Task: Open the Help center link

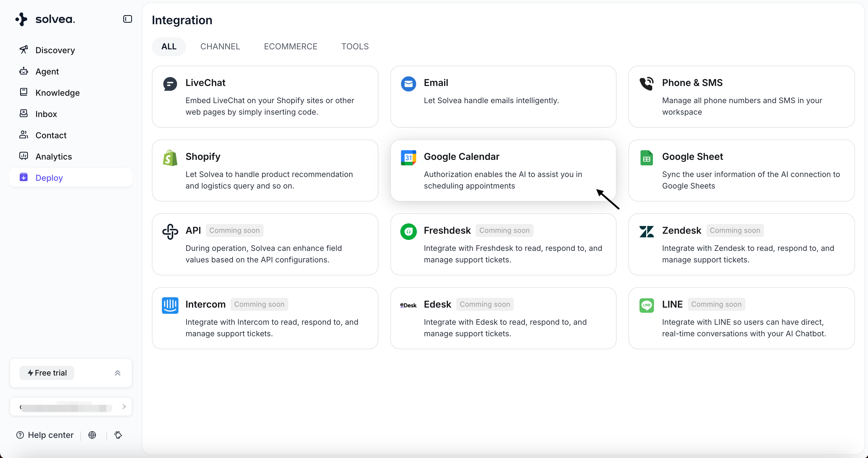Action: (x=45, y=435)
